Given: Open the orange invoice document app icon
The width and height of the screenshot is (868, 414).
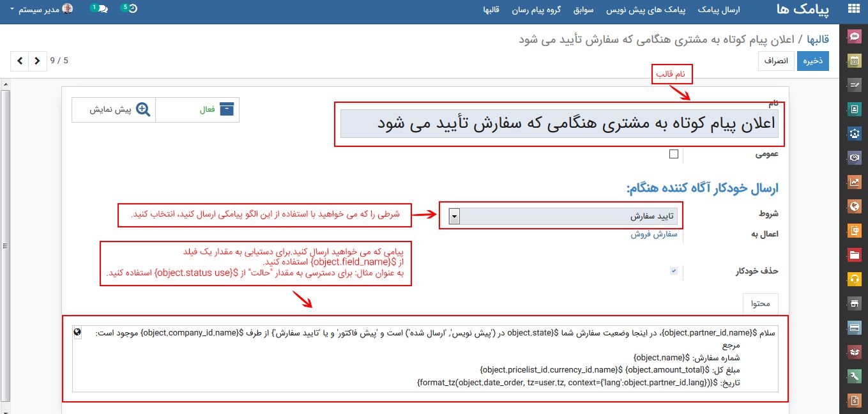Looking at the screenshot, I should 854,231.
